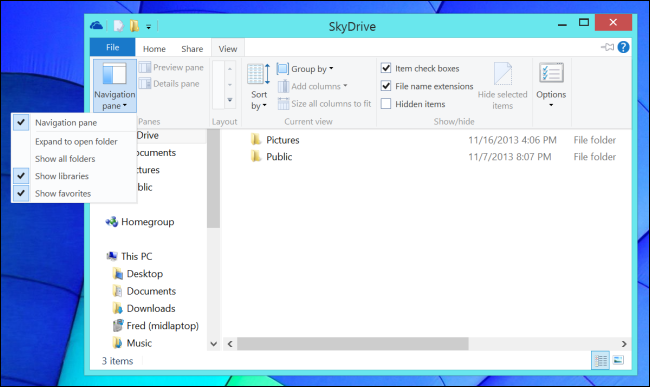
Task: Open Documents under This PC
Action: 151,291
